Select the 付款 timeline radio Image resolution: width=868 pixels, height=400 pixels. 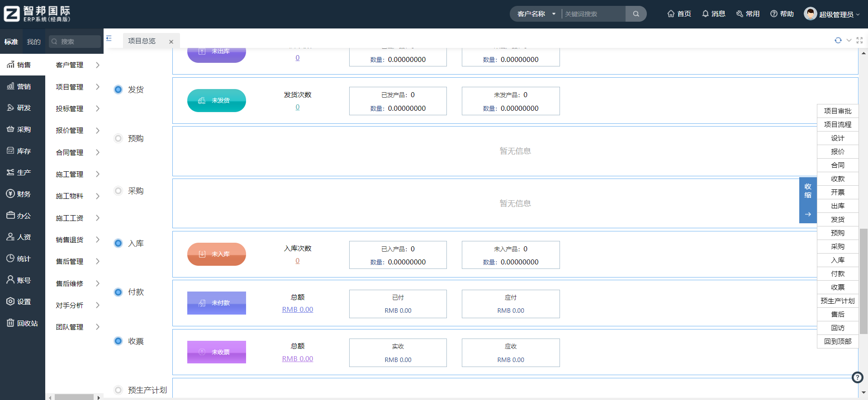pyautogui.click(x=118, y=292)
